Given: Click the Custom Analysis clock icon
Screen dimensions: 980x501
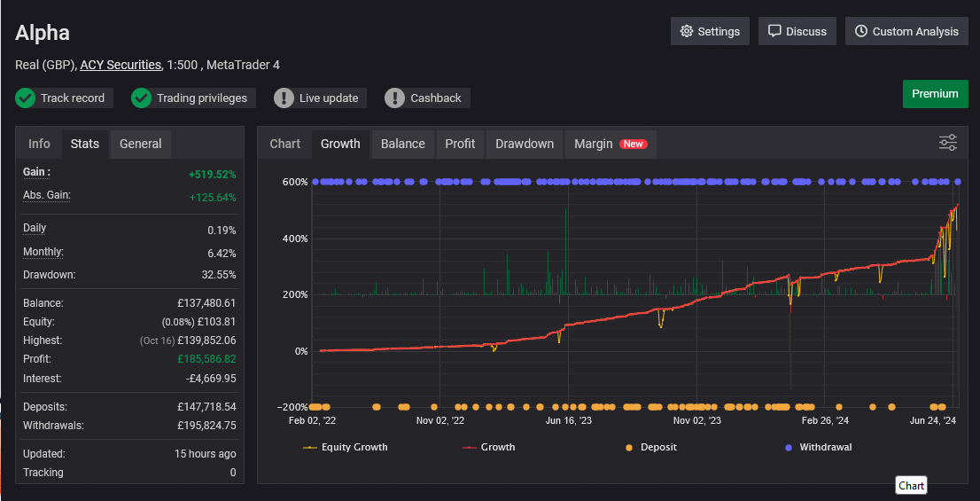Looking at the screenshot, I should tap(861, 31).
